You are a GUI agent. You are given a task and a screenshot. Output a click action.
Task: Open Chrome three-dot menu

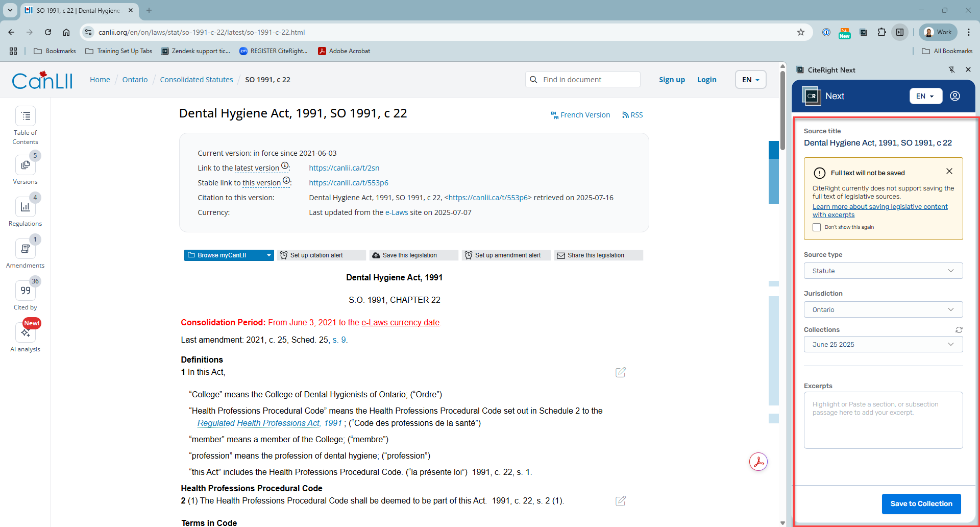[x=969, y=32]
